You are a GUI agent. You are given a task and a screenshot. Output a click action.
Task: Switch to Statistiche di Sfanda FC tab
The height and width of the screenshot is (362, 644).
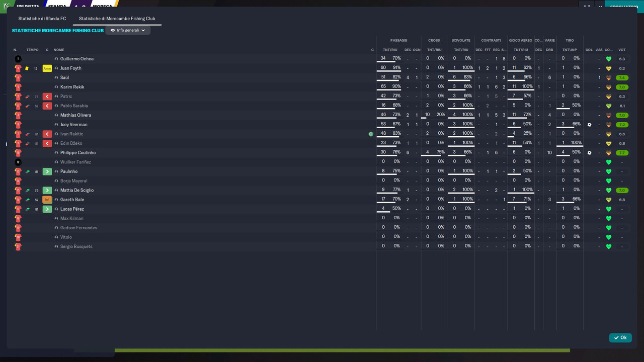click(42, 19)
